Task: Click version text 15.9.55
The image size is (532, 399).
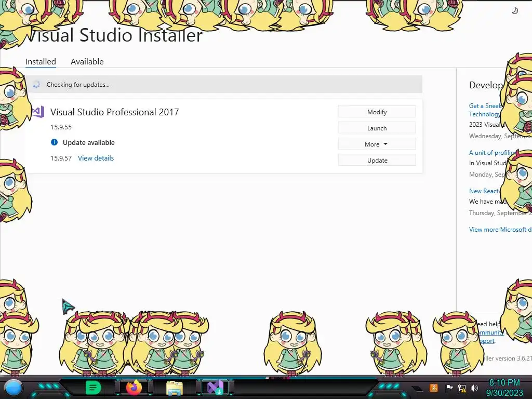Action: coord(61,127)
